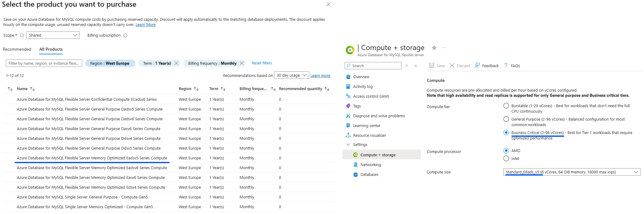This screenshot has height=214, width=644.
Task: Click the Access control (IAM) icon
Action: tap(348, 96)
